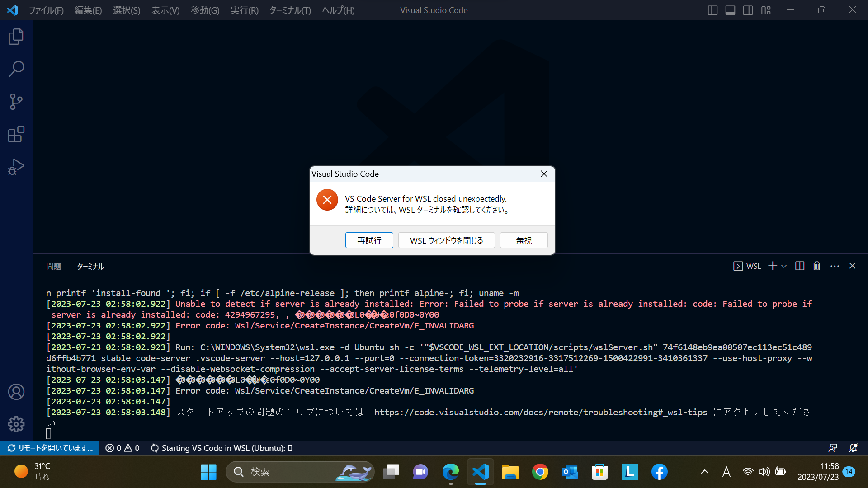Open the 移動(G) menu

coord(205,10)
